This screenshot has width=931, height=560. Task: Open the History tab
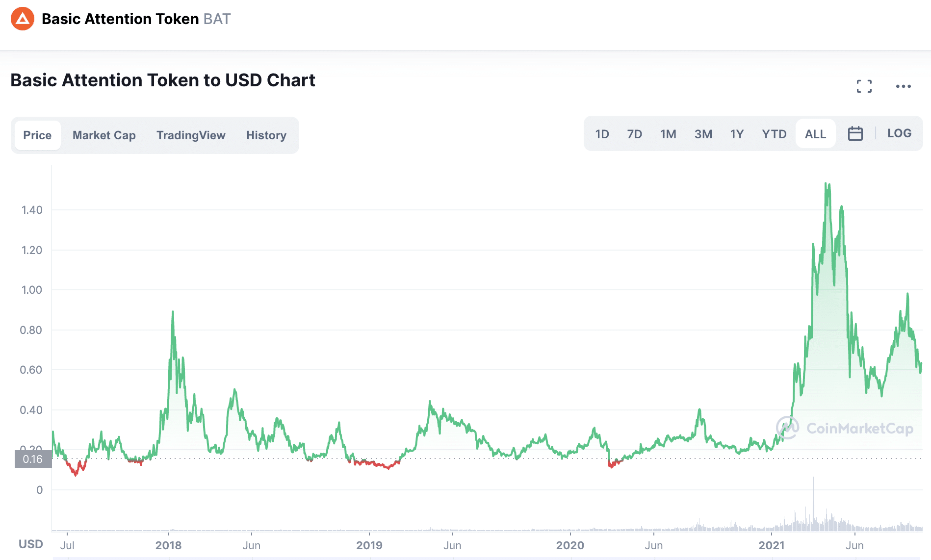tap(266, 135)
